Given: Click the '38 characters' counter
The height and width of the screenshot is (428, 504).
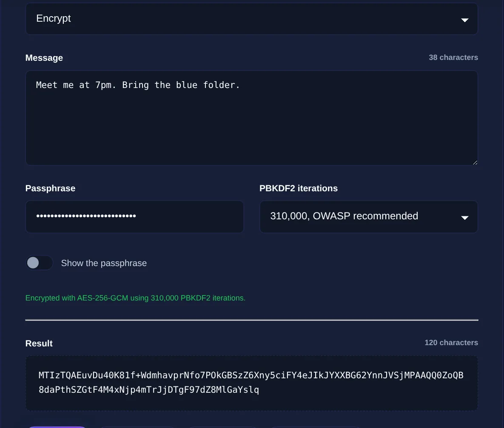Looking at the screenshot, I should [x=453, y=57].
